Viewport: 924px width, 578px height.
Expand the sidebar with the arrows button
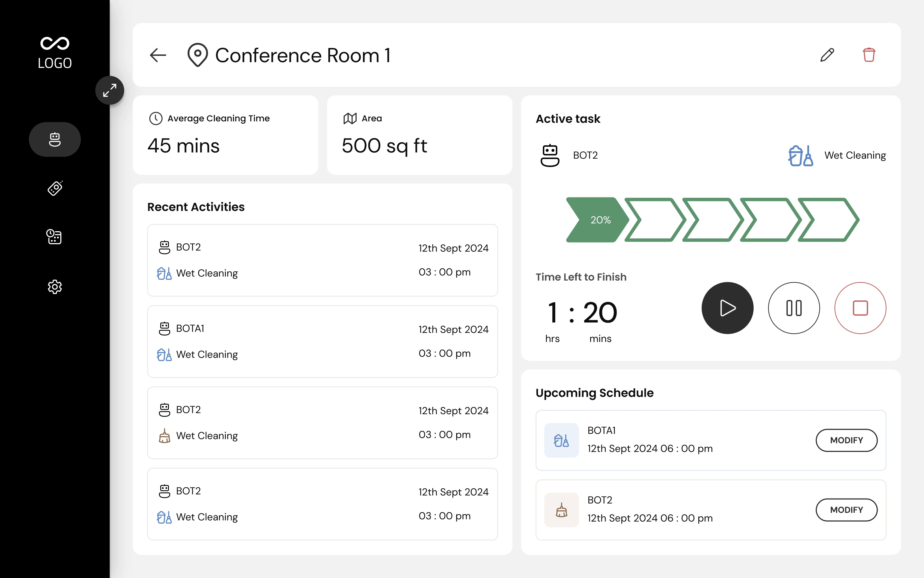click(110, 90)
